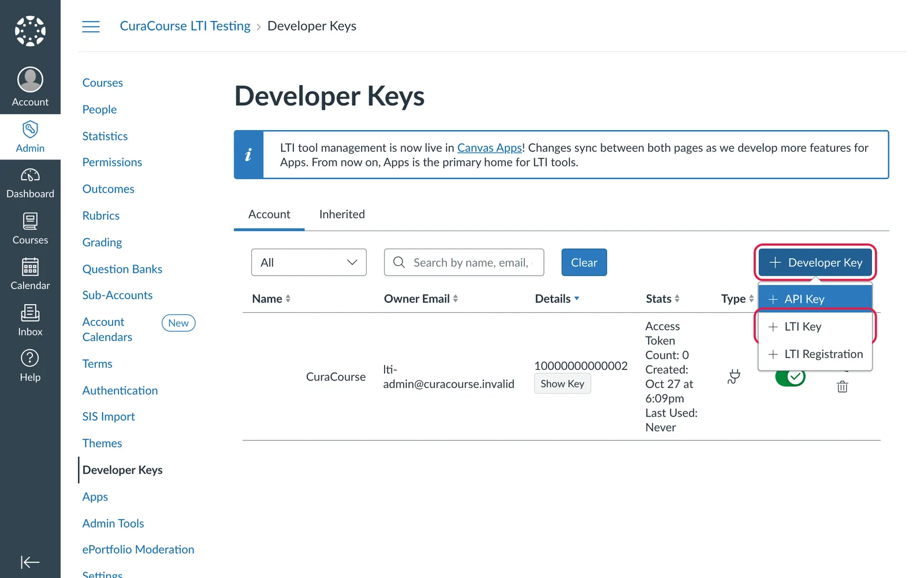Open the Authentication settings link
Image resolution: width=924 pixels, height=578 pixels.
pyautogui.click(x=120, y=391)
